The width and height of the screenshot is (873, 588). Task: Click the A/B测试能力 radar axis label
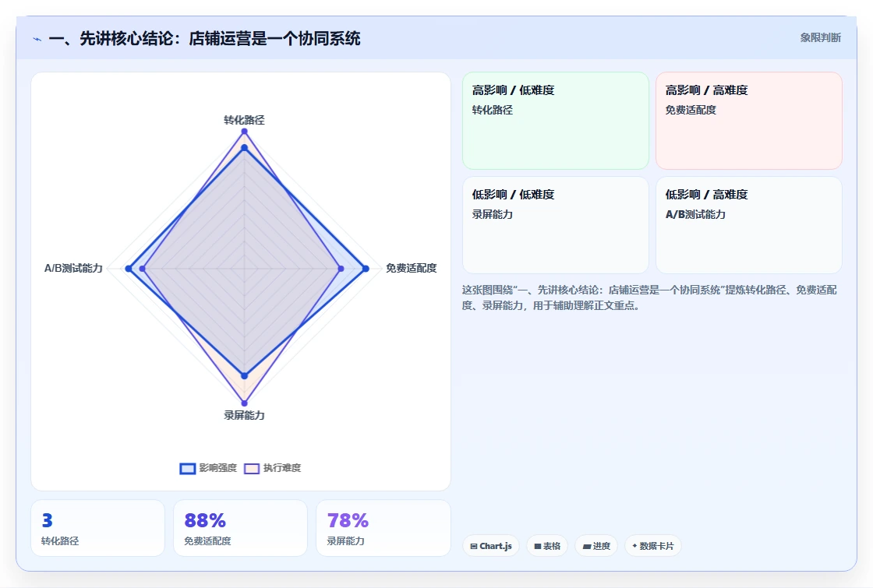(73, 268)
